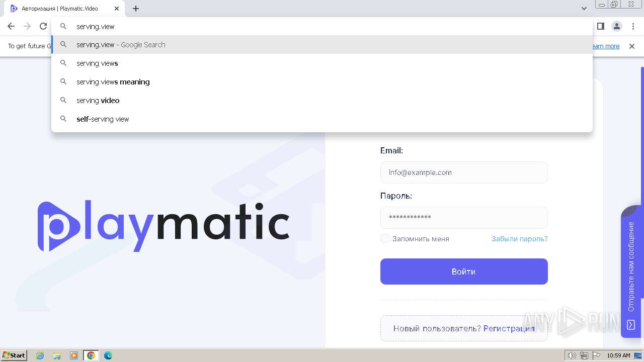Go back using the browser back arrow
The image size is (644, 362).
click(x=11, y=26)
